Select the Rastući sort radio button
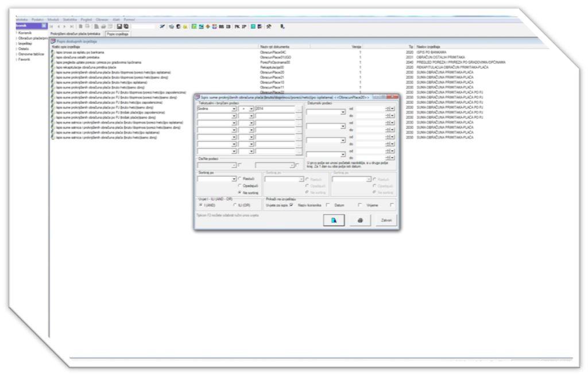 [x=241, y=179]
